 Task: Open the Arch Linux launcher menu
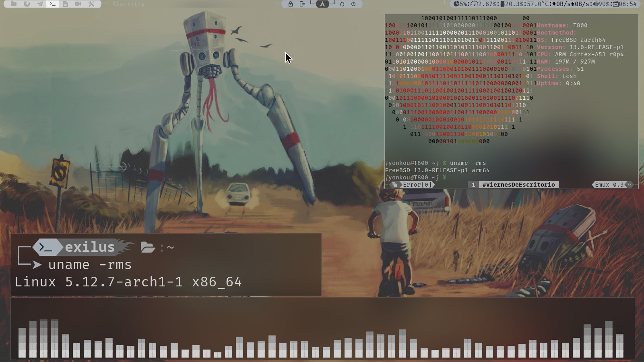[x=322, y=4]
